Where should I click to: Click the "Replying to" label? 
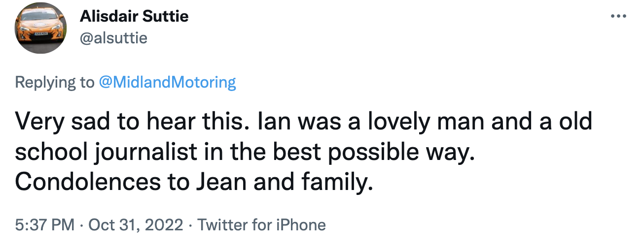click(54, 82)
